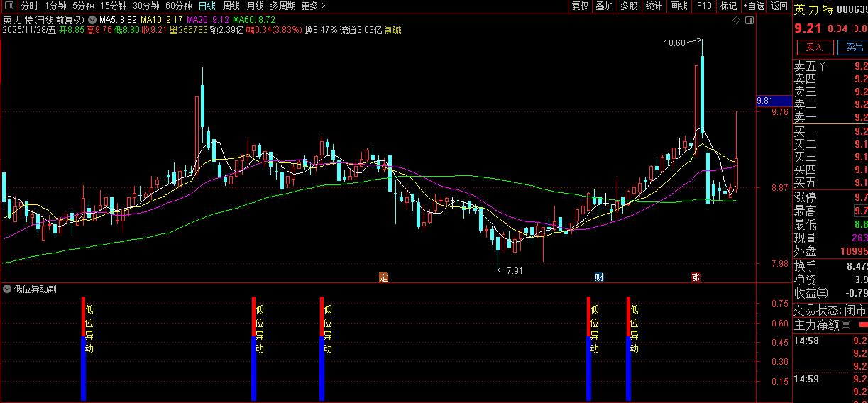Viewport: 868px width, 403px height.
Task: Click the 14:59 trade tick row
Action: click(830, 379)
